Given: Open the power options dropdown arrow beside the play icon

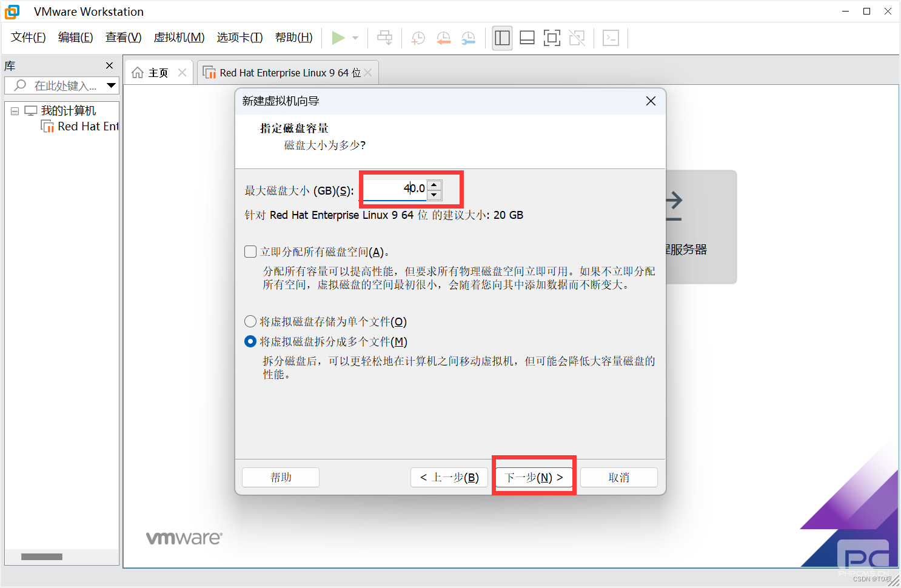Looking at the screenshot, I should tap(355, 38).
